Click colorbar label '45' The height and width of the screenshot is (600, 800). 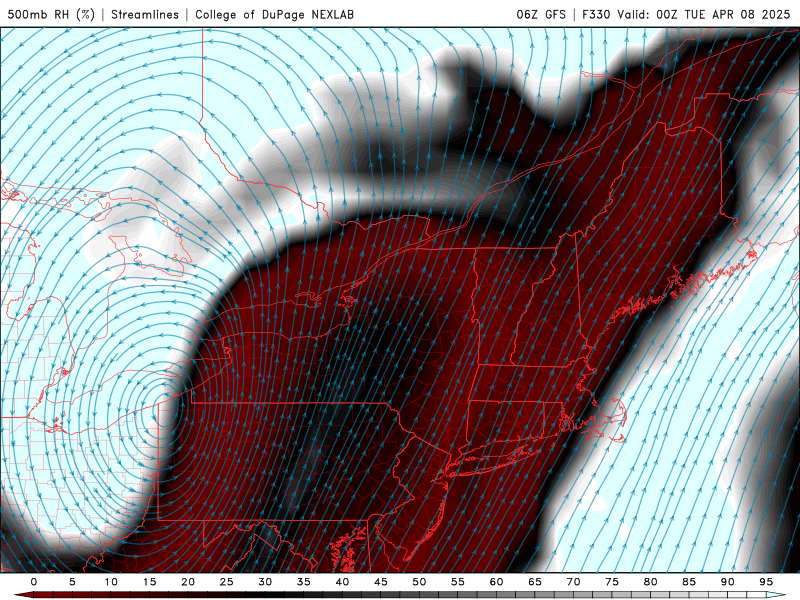pyautogui.click(x=381, y=582)
